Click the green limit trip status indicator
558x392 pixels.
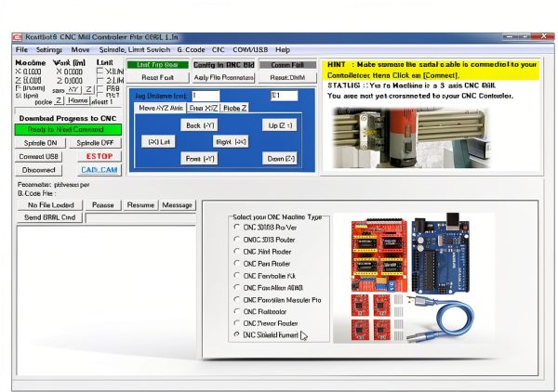[158, 65]
